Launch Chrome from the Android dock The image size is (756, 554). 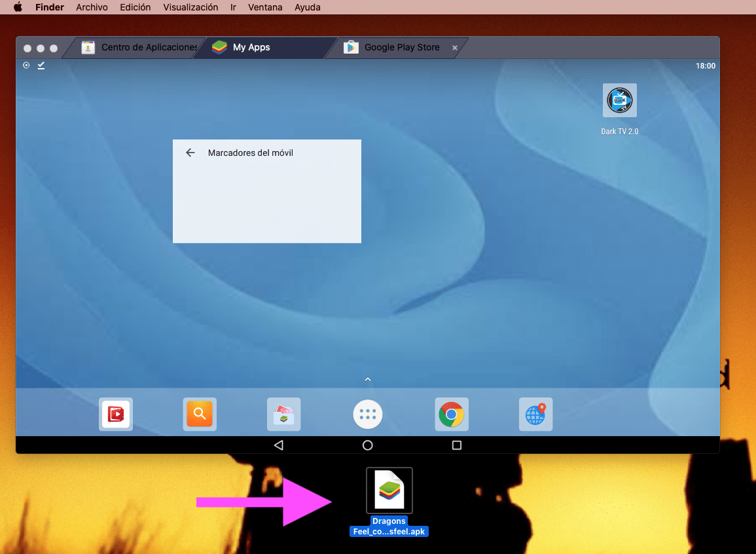pyautogui.click(x=451, y=415)
